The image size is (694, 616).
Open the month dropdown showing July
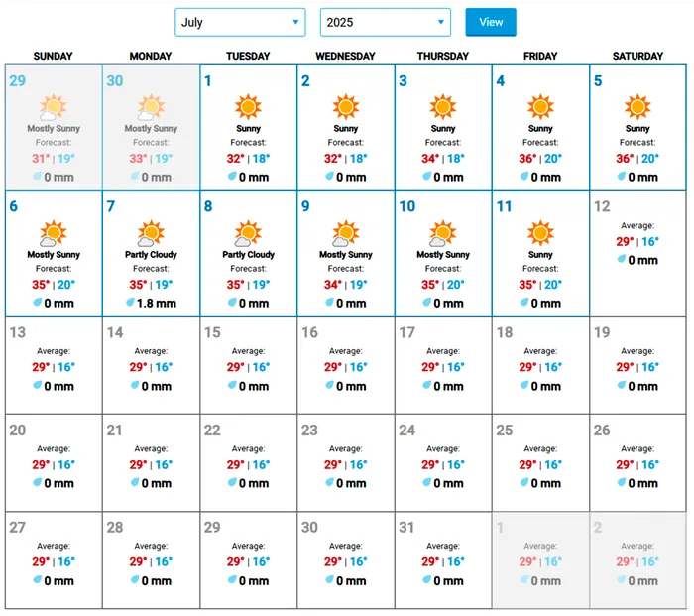(x=239, y=22)
